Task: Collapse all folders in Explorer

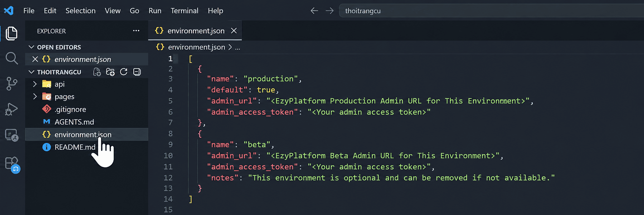Action: click(x=137, y=72)
